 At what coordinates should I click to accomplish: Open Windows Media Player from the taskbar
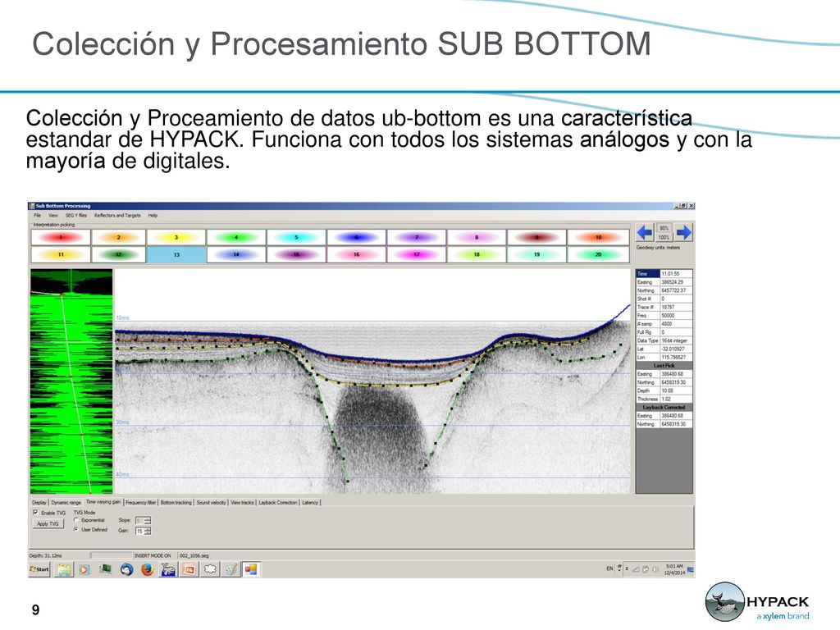84,569
